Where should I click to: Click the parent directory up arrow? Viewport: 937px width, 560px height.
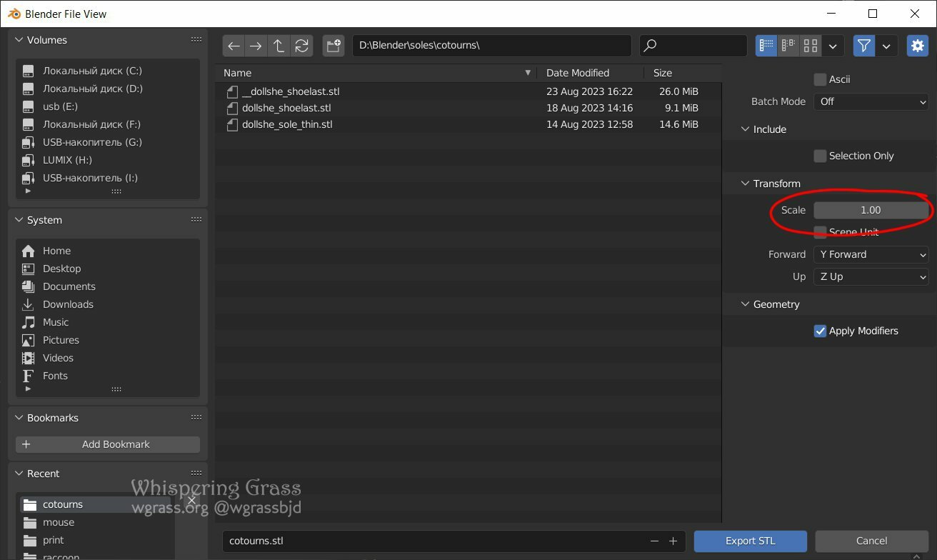(279, 46)
